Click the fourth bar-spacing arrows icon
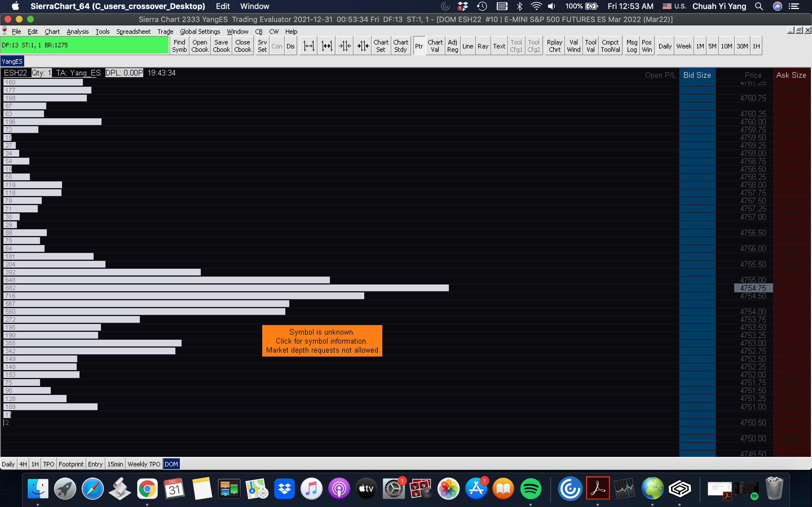 363,46
